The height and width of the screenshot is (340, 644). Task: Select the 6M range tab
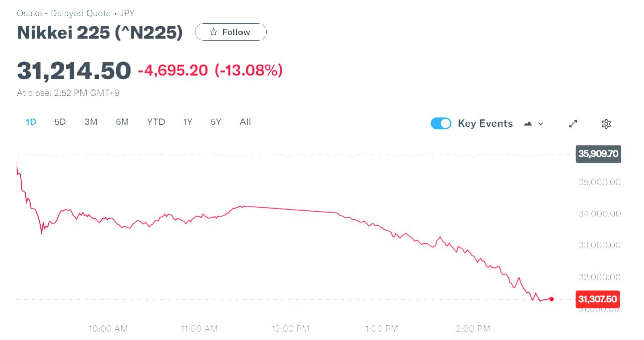click(122, 122)
